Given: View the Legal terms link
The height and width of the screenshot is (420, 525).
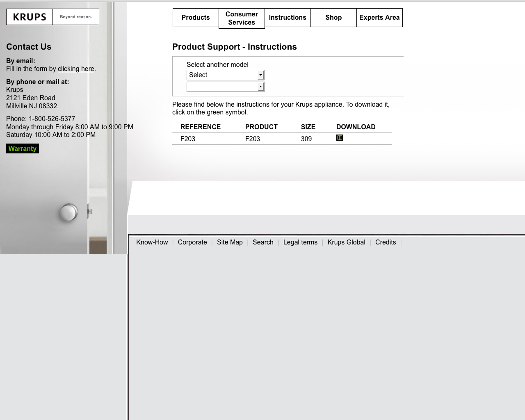Looking at the screenshot, I should [300, 242].
